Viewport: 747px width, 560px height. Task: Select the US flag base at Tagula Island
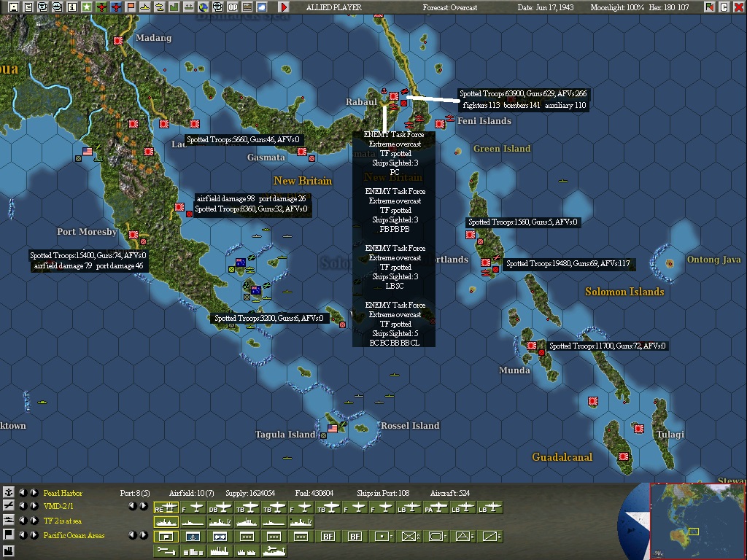tap(333, 428)
